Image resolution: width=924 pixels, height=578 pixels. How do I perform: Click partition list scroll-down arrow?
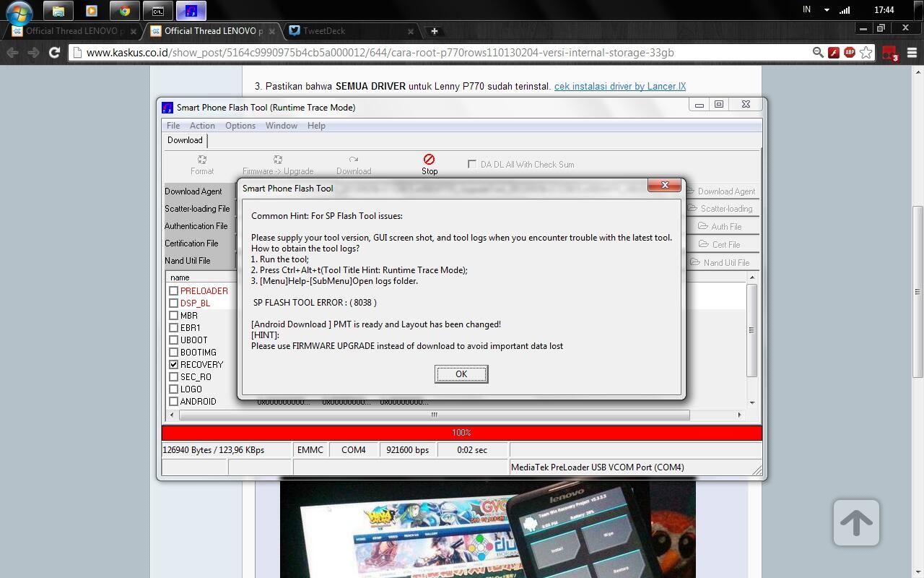[x=751, y=402]
